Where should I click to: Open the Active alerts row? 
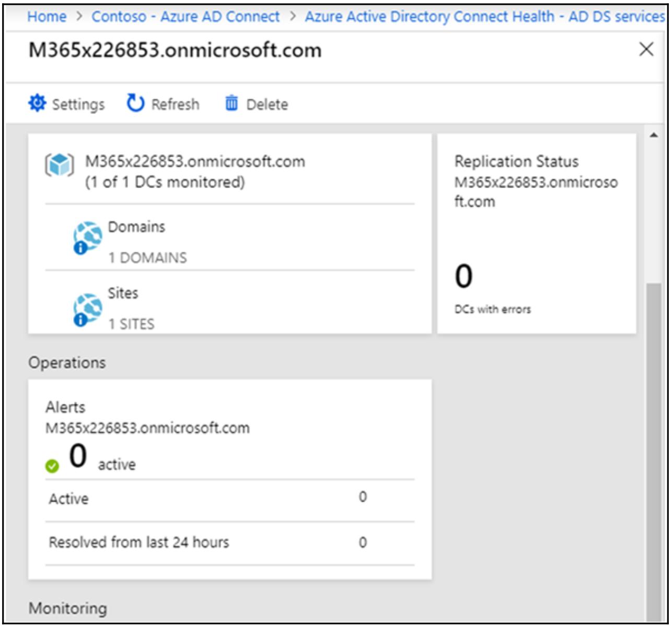(230, 499)
